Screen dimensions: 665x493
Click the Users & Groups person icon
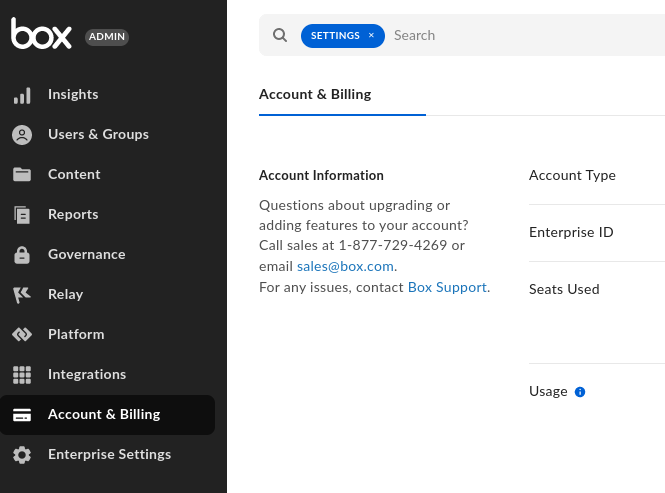(22, 135)
